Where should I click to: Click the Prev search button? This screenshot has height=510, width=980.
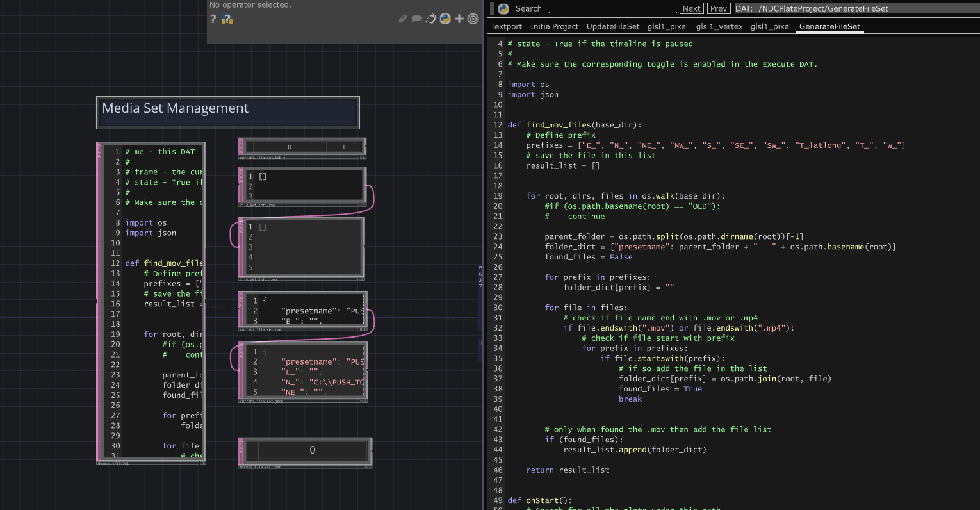coord(719,8)
